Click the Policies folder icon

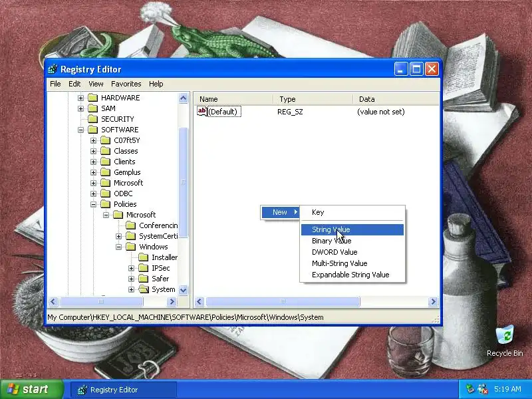(x=106, y=204)
